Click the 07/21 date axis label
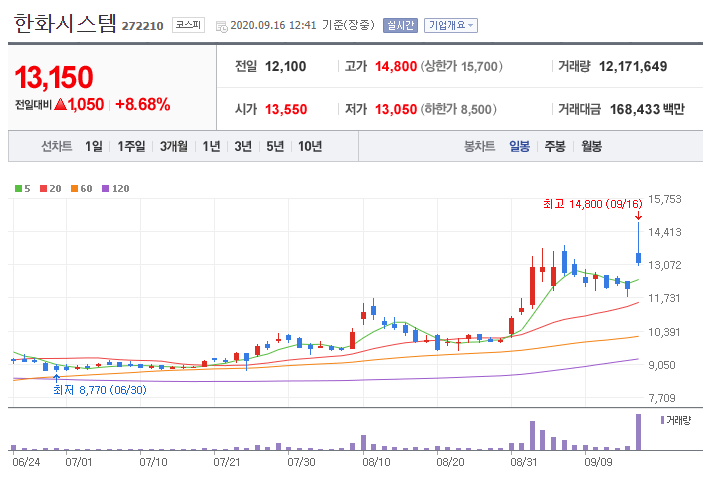Viewport: 703px width, 484px height. tap(227, 462)
